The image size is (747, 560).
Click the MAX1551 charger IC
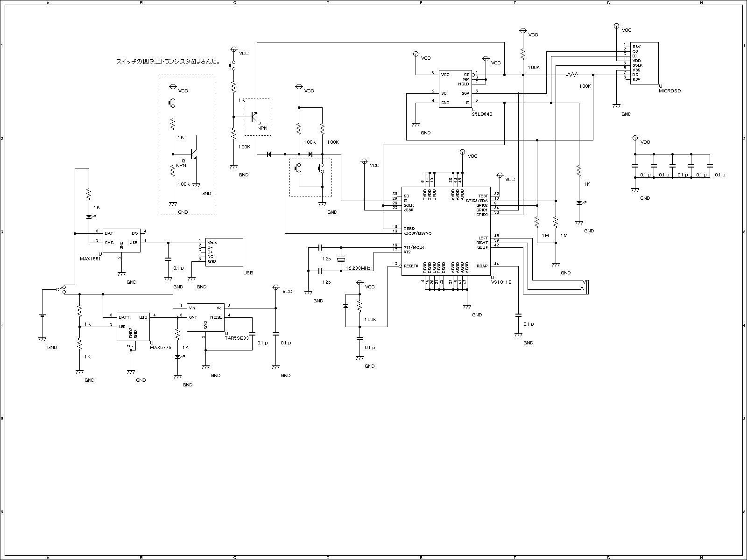click(x=121, y=240)
